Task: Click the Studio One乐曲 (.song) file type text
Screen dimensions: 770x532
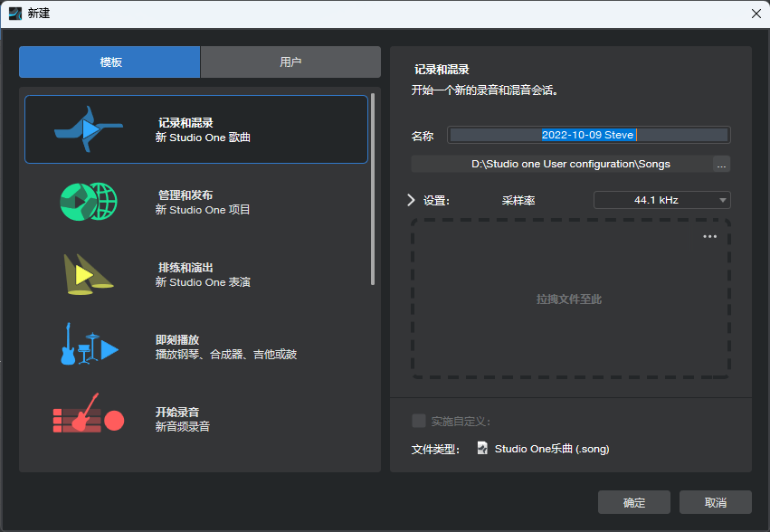Action: pyautogui.click(x=551, y=449)
